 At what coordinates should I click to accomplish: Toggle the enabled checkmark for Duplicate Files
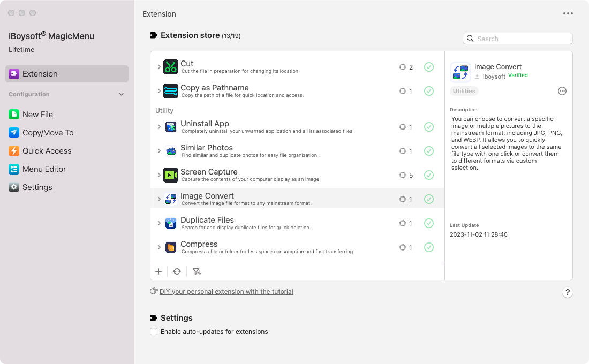(429, 223)
